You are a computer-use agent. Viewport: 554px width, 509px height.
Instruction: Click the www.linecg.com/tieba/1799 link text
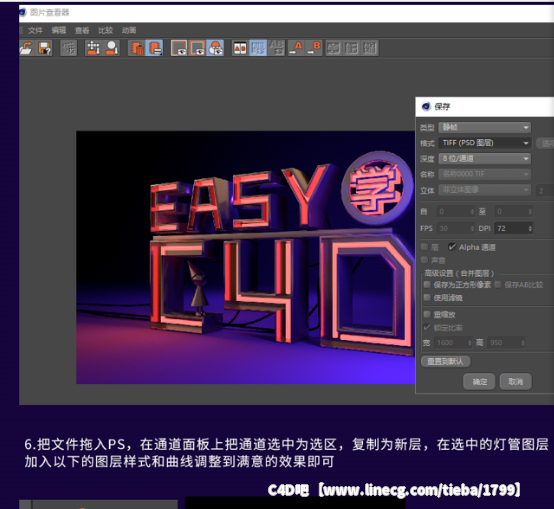click(418, 490)
